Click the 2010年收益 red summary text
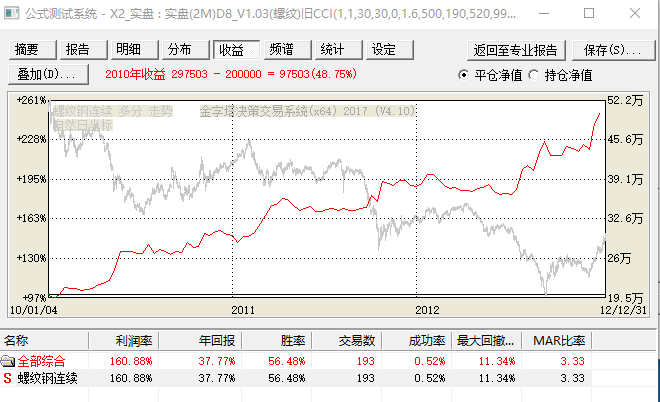Viewport: 660px width, 402px height. coord(231,74)
